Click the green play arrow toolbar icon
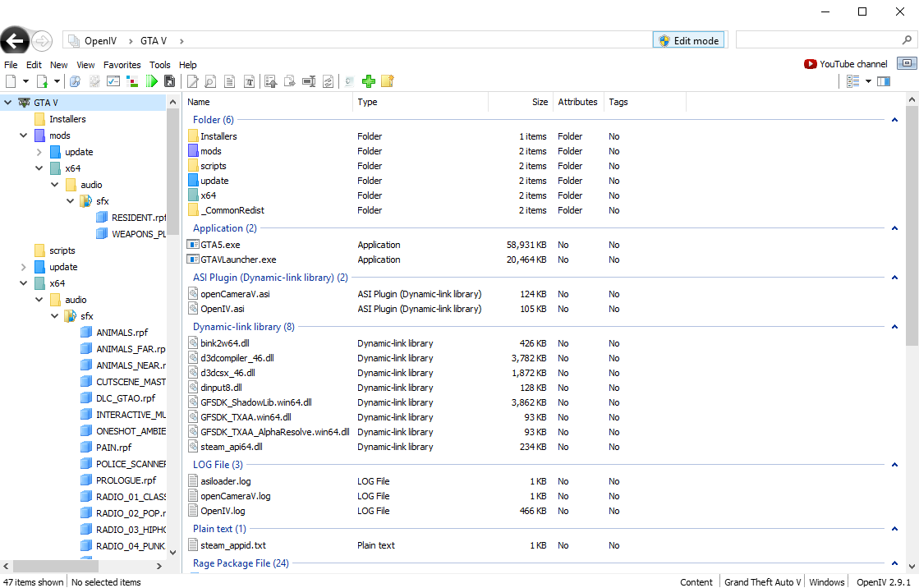Viewport: 919px width, 588px height. (x=151, y=81)
